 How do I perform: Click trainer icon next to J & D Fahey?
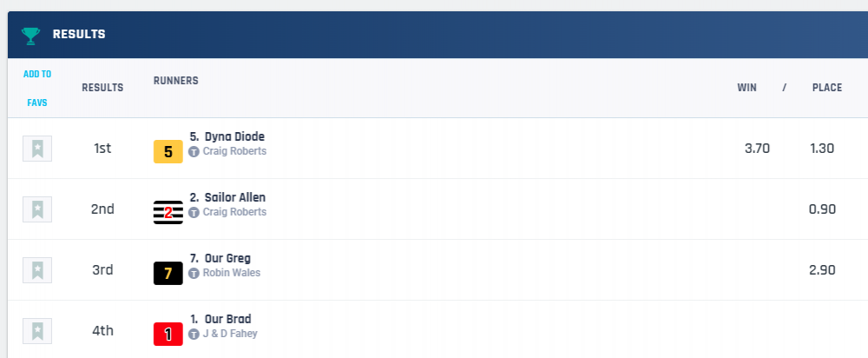[194, 334]
